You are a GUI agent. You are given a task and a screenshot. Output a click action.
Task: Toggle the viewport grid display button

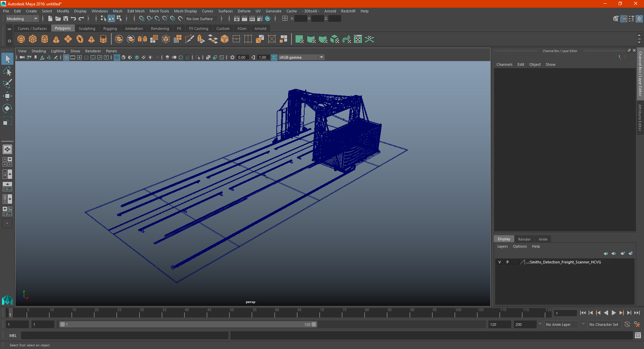(x=66, y=57)
